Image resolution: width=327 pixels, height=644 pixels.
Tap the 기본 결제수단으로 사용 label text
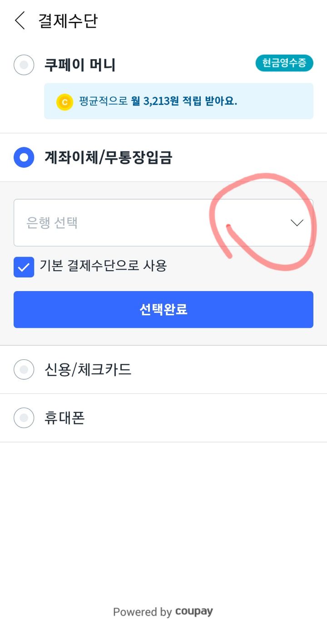point(103,265)
